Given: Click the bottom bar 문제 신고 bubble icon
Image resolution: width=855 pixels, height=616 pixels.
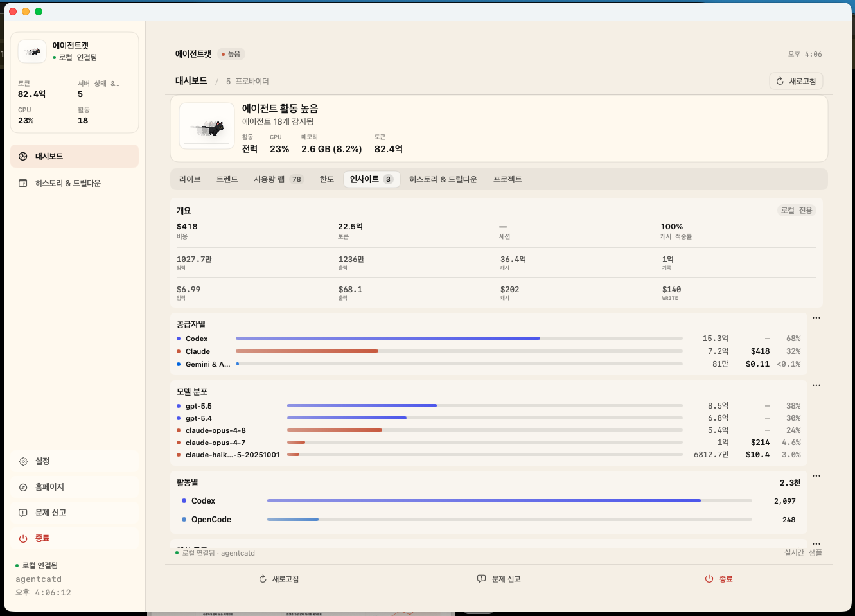Looking at the screenshot, I should (481, 579).
